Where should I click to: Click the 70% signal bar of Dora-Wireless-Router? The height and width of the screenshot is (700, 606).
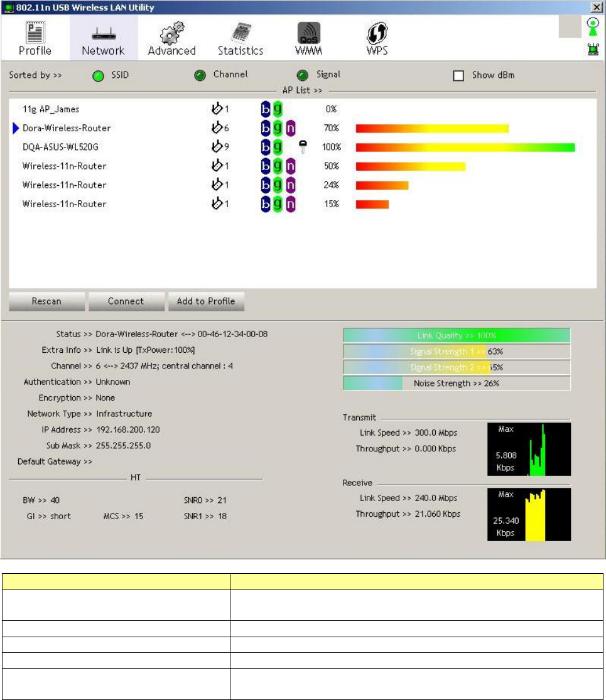click(x=432, y=129)
